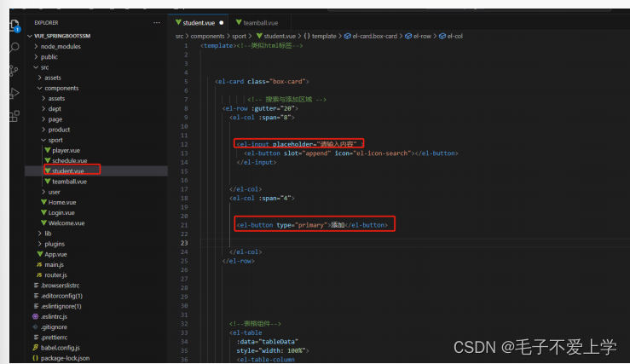Click 'sport' in the breadcrumb path
Viewport: 630px width, 364px height.
coord(239,36)
